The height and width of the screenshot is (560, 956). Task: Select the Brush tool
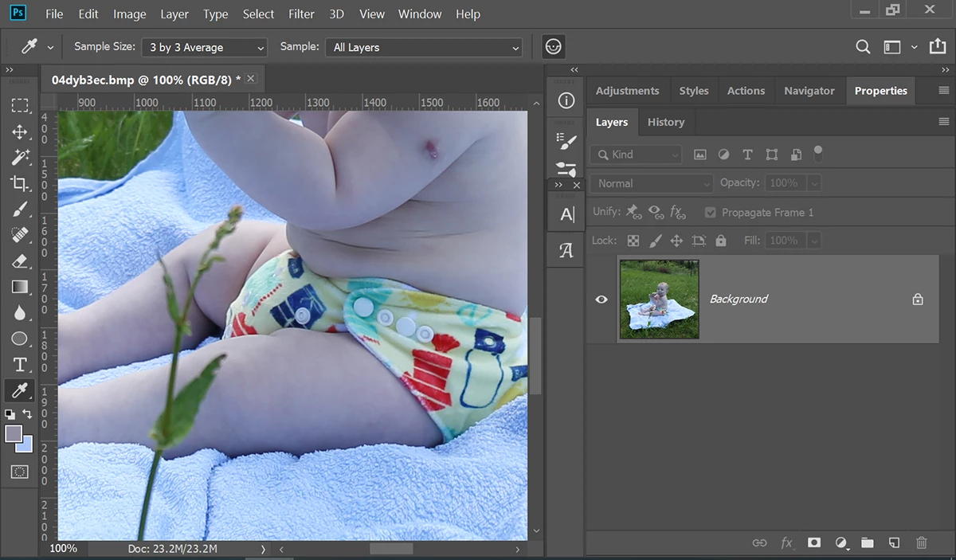pyautogui.click(x=20, y=210)
